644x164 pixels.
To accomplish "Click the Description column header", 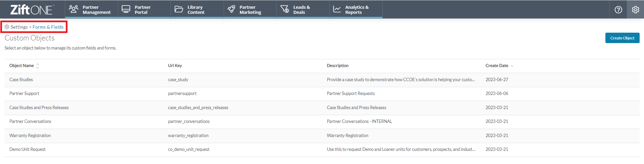I will pyautogui.click(x=337, y=66).
